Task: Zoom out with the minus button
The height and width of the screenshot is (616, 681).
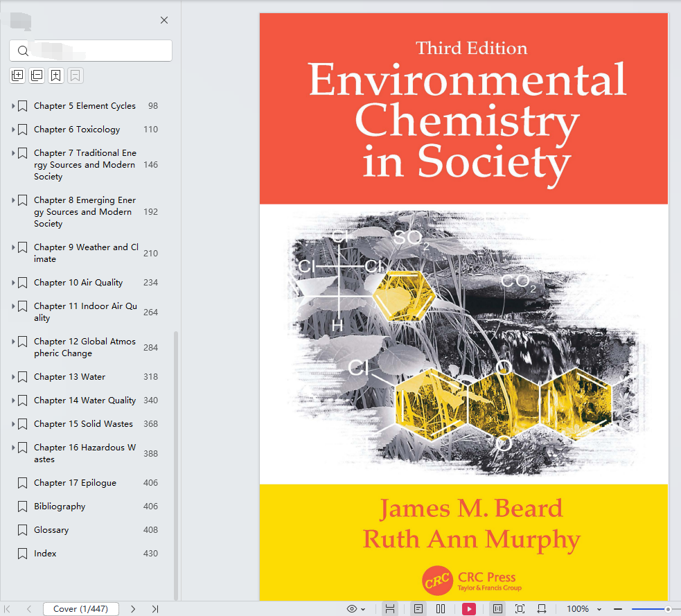Action: (x=618, y=609)
